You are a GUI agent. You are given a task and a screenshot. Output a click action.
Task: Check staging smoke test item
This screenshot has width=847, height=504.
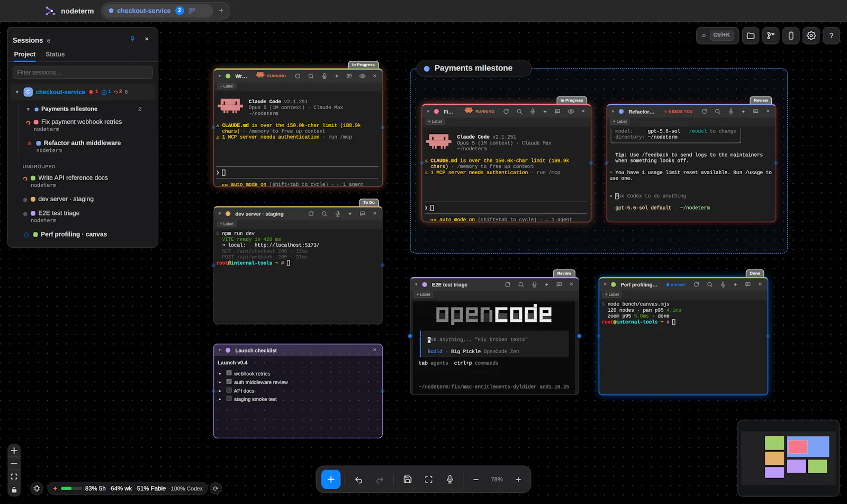pyautogui.click(x=229, y=399)
